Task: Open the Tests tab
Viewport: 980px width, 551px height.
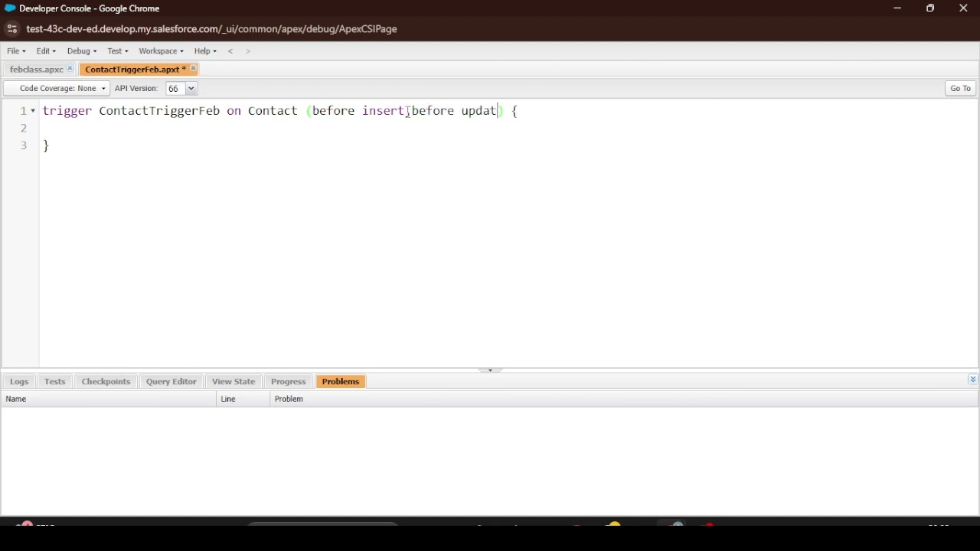Action: (x=55, y=382)
